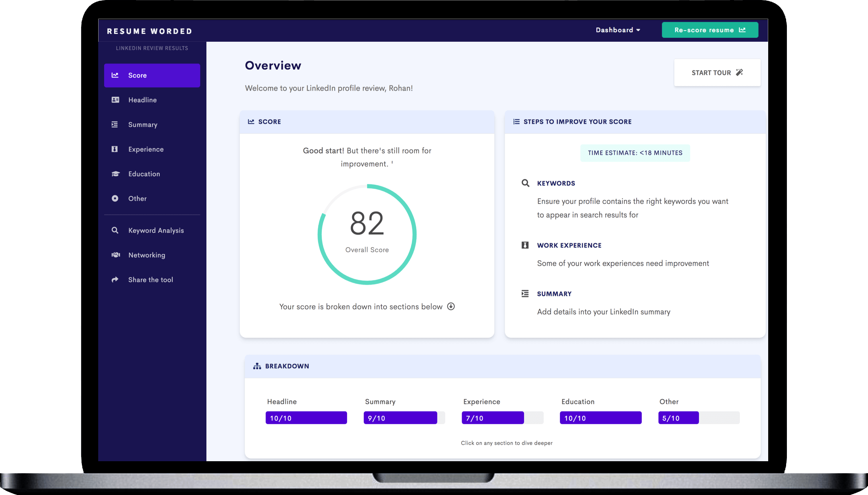Click the Networking sidebar icon

pyautogui.click(x=115, y=254)
